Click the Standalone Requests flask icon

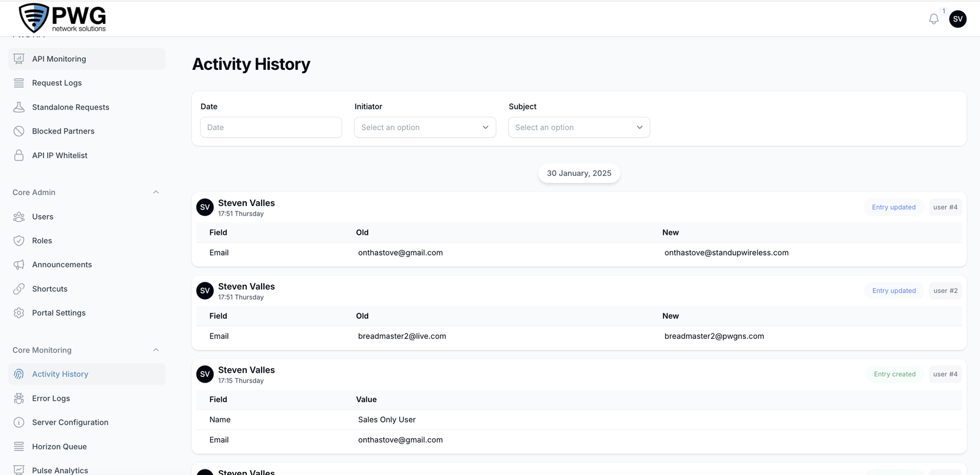click(x=19, y=107)
